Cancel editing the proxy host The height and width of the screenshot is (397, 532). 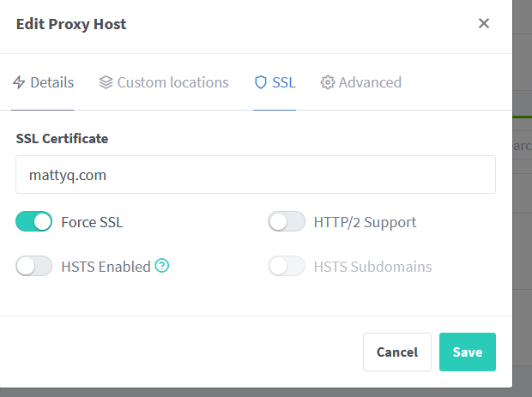pyautogui.click(x=397, y=352)
